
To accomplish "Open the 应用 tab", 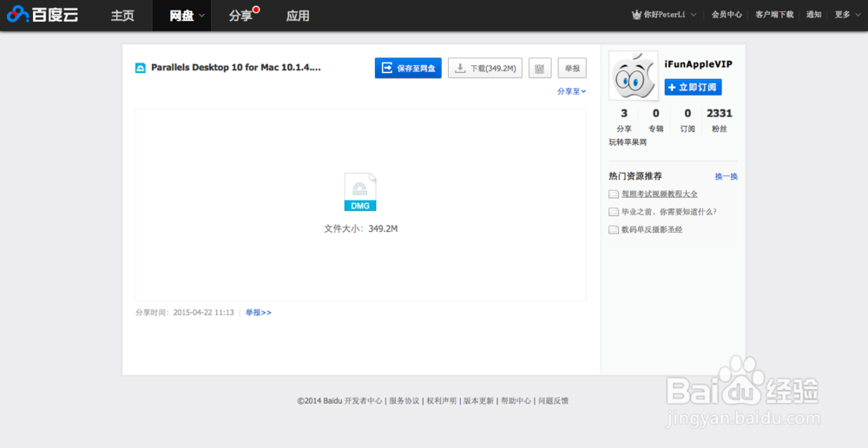I will coord(298,16).
